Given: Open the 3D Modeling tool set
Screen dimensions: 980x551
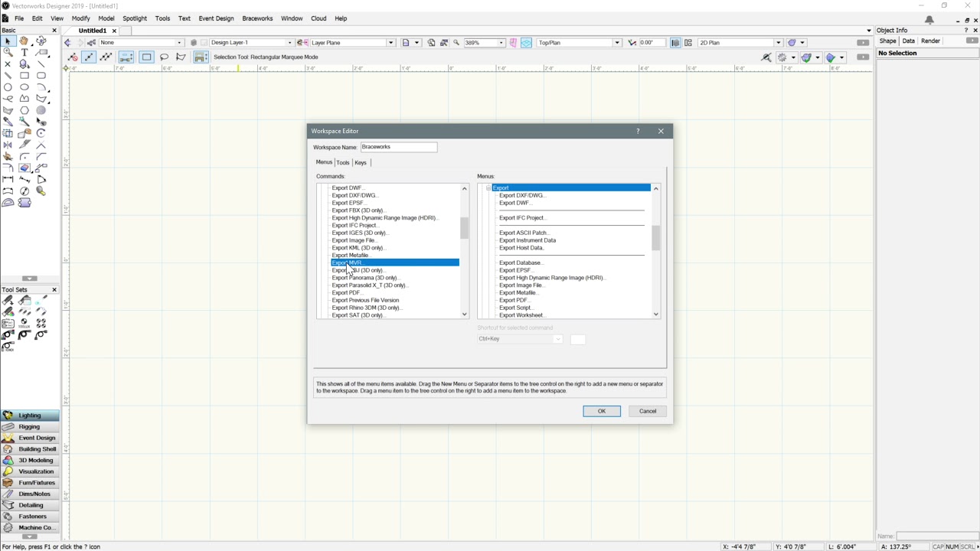Looking at the screenshot, I should [x=30, y=460].
